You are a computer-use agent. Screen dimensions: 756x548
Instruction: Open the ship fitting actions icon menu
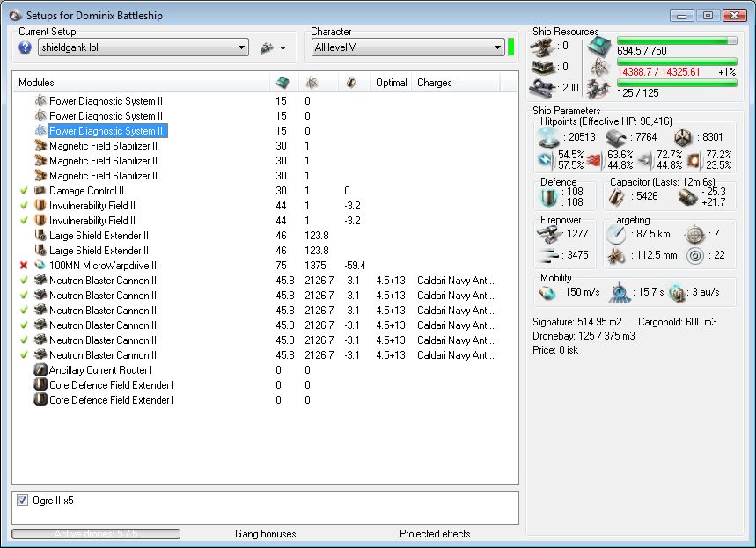coord(267,47)
